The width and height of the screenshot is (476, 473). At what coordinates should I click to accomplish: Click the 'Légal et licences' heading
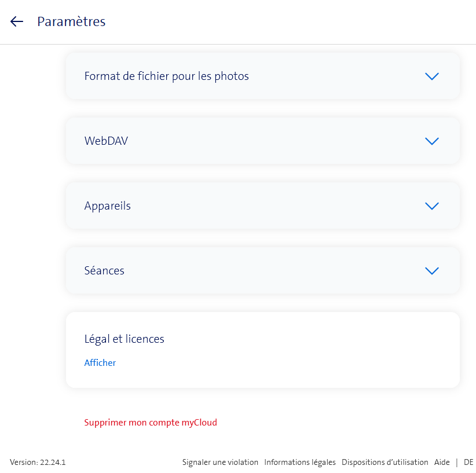click(125, 339)
